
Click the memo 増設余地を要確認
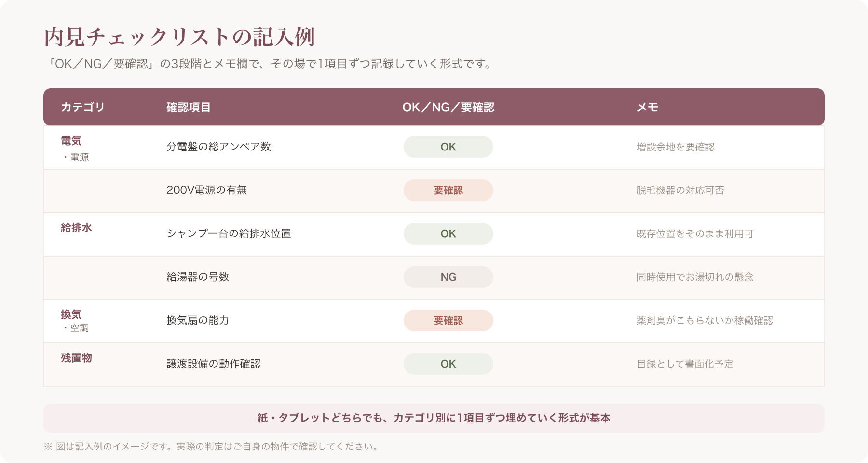(676, 147)
